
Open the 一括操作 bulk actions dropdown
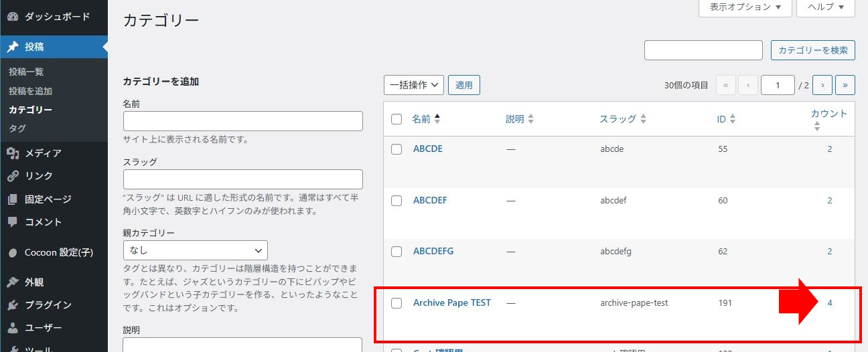click(413, 85)
